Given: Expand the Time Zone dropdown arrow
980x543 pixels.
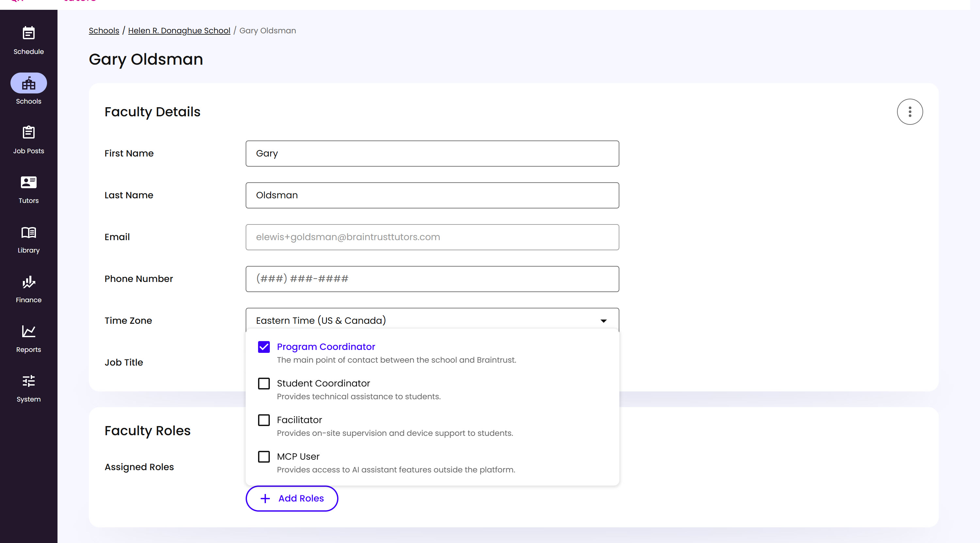Looking at the screenshot, I should click(x=603, y=321).
